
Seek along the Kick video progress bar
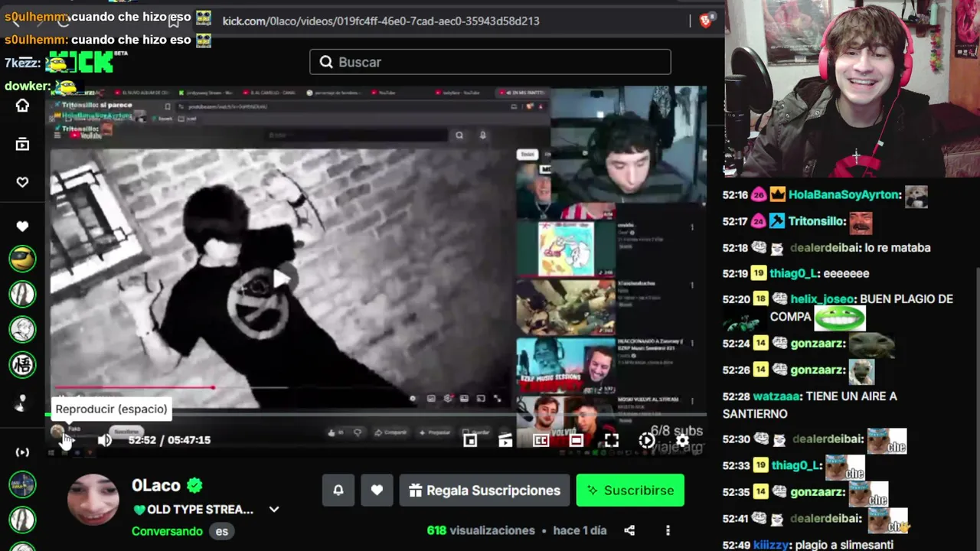pos(375,415)
